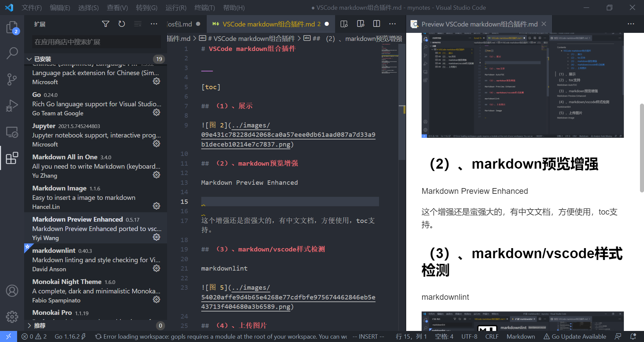Open Search from the activity bar
Viewport: 644px width, 342px height.
pos(12,53)
